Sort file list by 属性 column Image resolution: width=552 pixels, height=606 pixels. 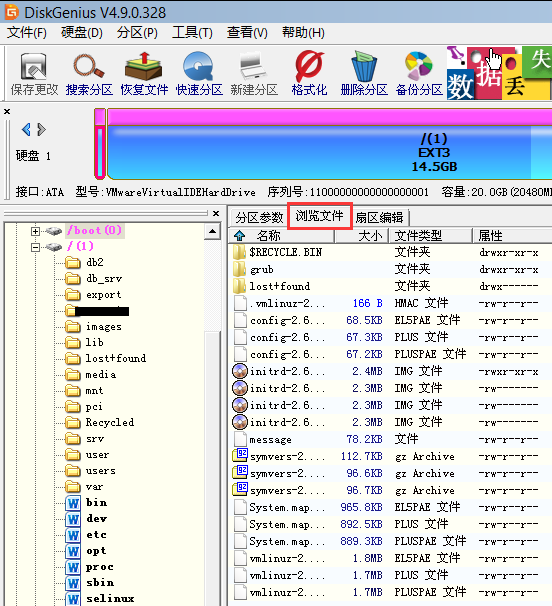[x=513, y=235]
